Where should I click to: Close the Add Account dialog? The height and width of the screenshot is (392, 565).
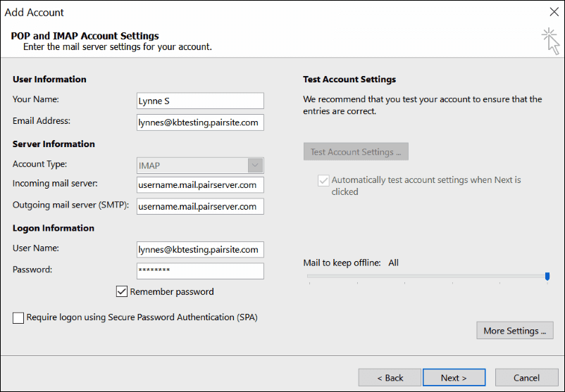coord(554,12)
